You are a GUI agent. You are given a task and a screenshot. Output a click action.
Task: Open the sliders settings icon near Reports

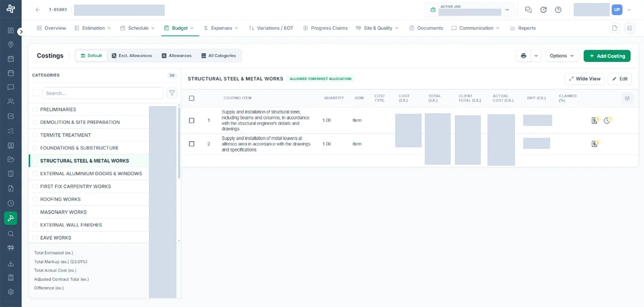[630, 28]
